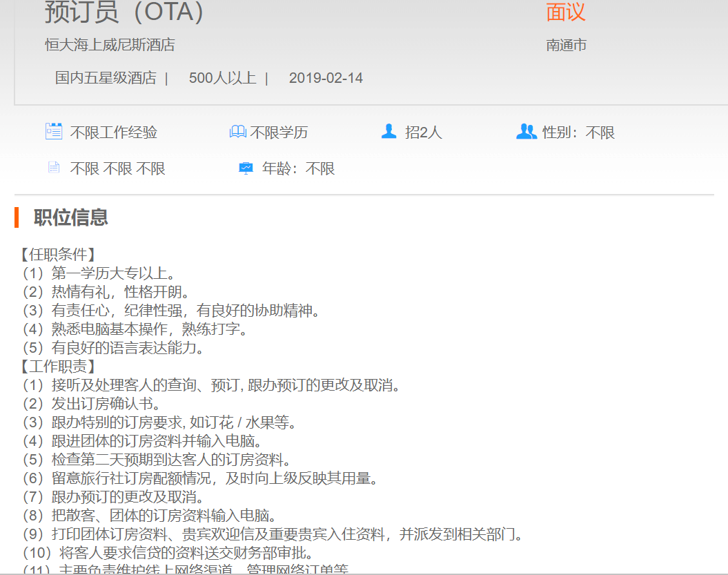This screenshot has height=575, width=728.
Task: Click the 职位信息 section heading
Action: coord(70,217)
